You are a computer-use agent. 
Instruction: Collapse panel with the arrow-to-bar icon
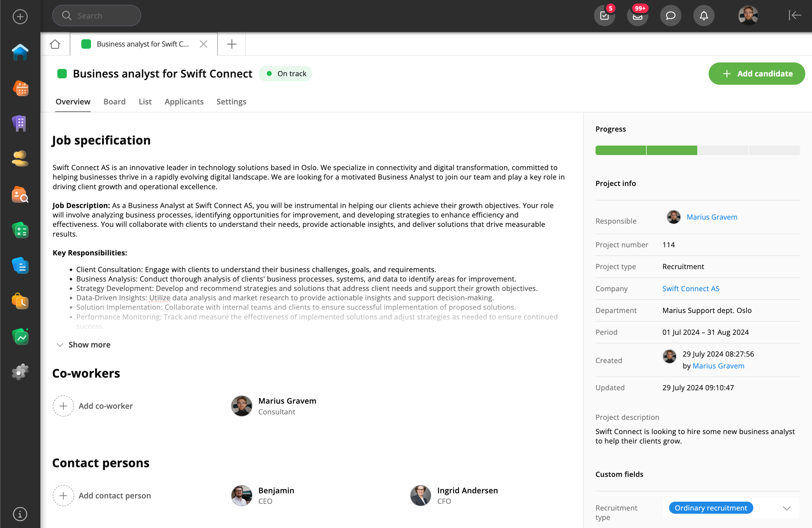[x=795, y=15]
